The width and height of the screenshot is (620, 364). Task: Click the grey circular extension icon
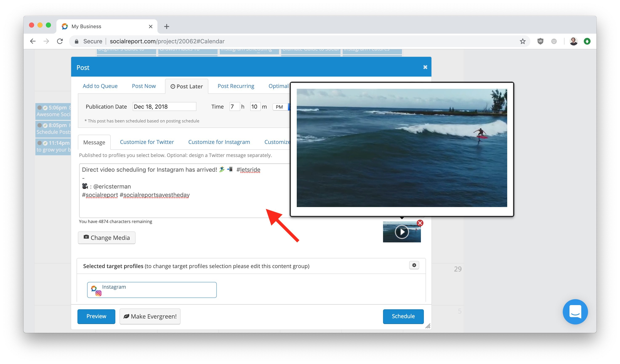(554, 41)
